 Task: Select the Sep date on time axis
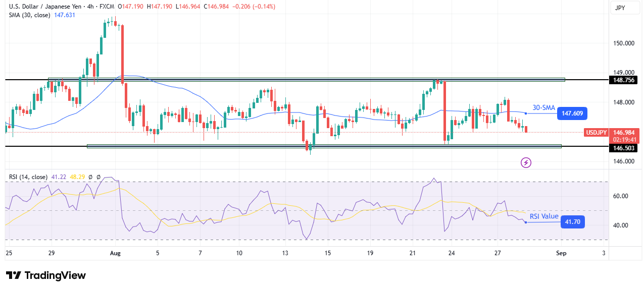click(561, 253)
